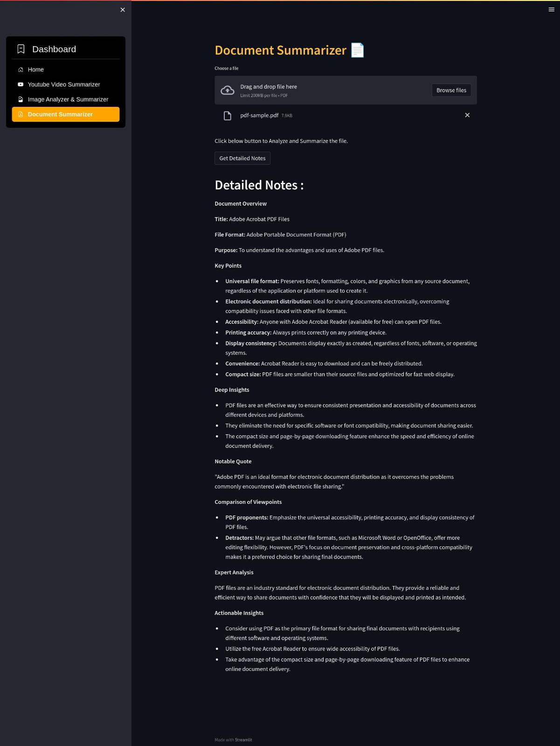Open the app options hamburger menu
The image size is (560, 746).
click(x=551, y=9)
